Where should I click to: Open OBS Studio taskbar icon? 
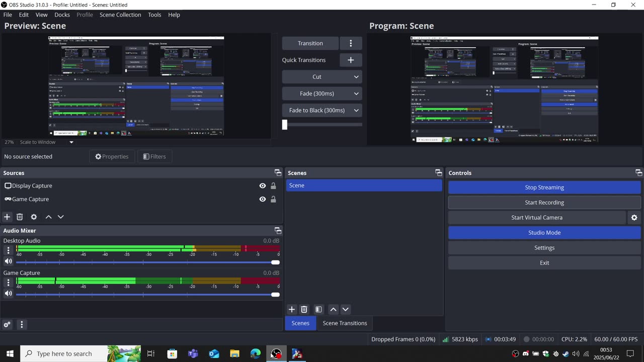(x=276, y=353)
